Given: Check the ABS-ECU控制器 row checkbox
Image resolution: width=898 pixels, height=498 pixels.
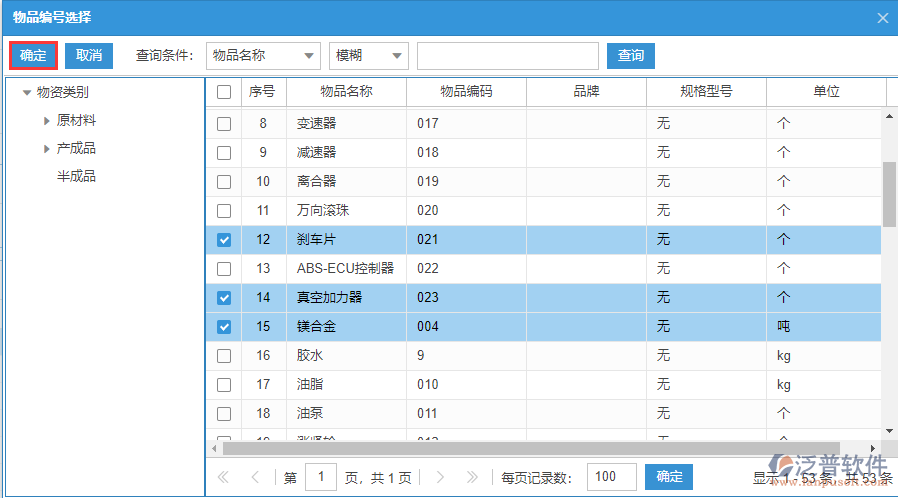Looking at the screenshot, I should [224, 269].
